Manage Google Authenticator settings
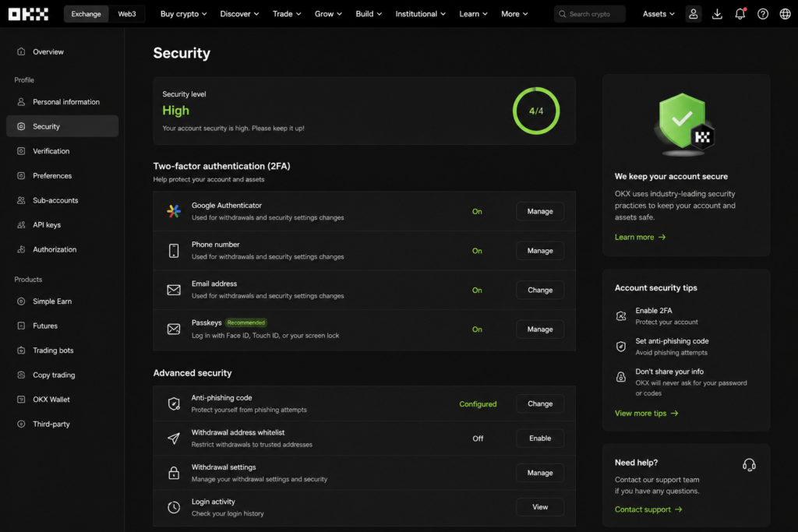The image size is (798, 532). click(540, 211)
